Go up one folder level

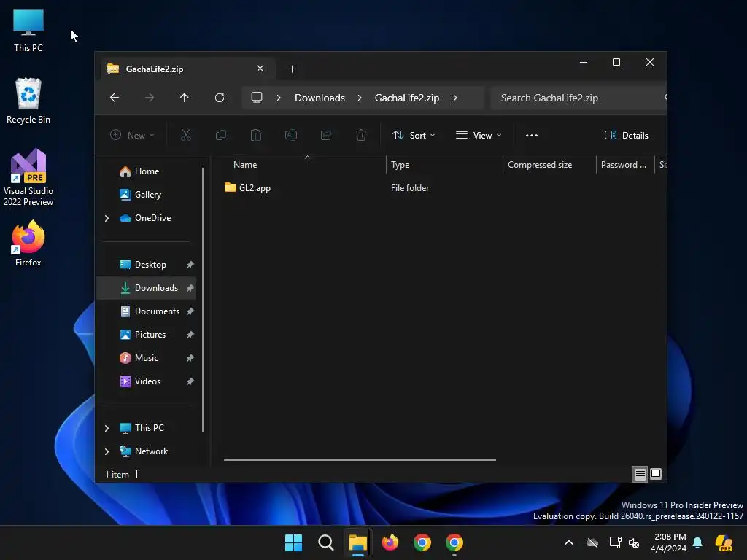[x=185, y=98]
